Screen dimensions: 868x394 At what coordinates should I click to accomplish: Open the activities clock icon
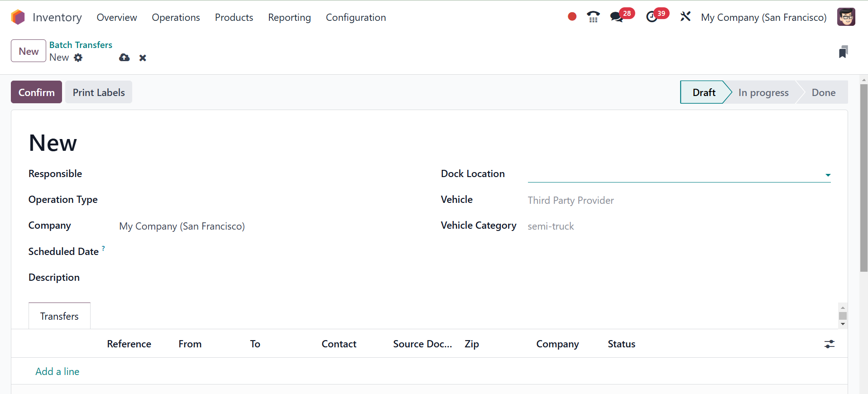[x=652, y=17]
